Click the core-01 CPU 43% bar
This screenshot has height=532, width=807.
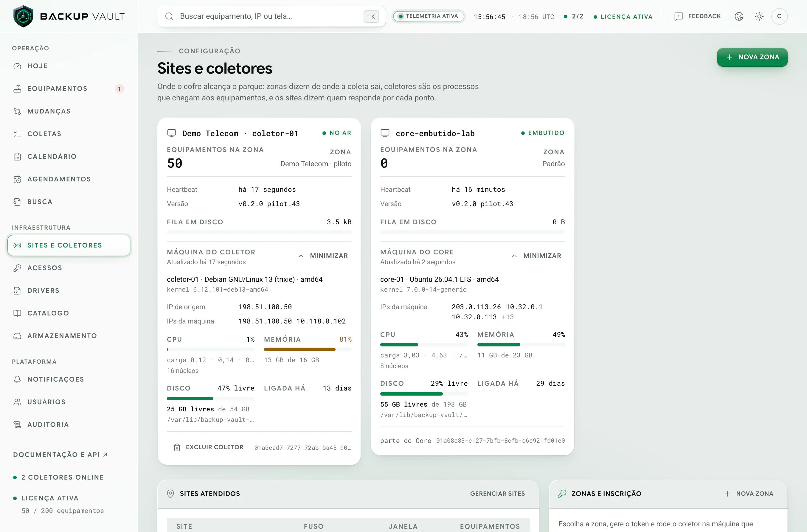click(424, 345)
